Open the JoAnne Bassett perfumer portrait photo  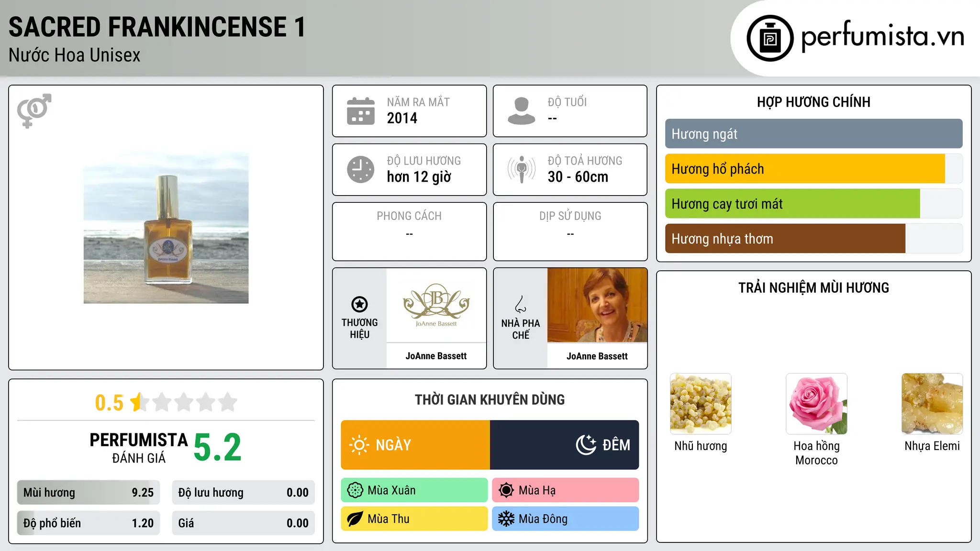597,305
